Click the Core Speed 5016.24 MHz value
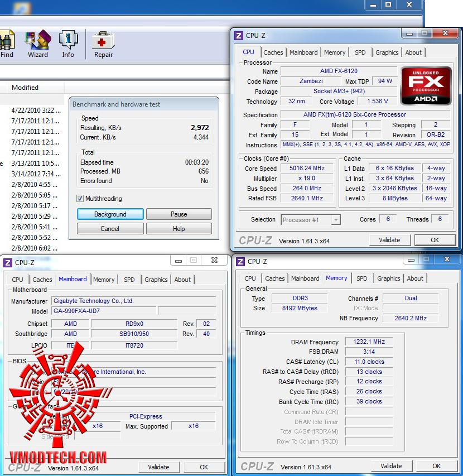This screenshot has height=476, width=463. tap(307, 168)
